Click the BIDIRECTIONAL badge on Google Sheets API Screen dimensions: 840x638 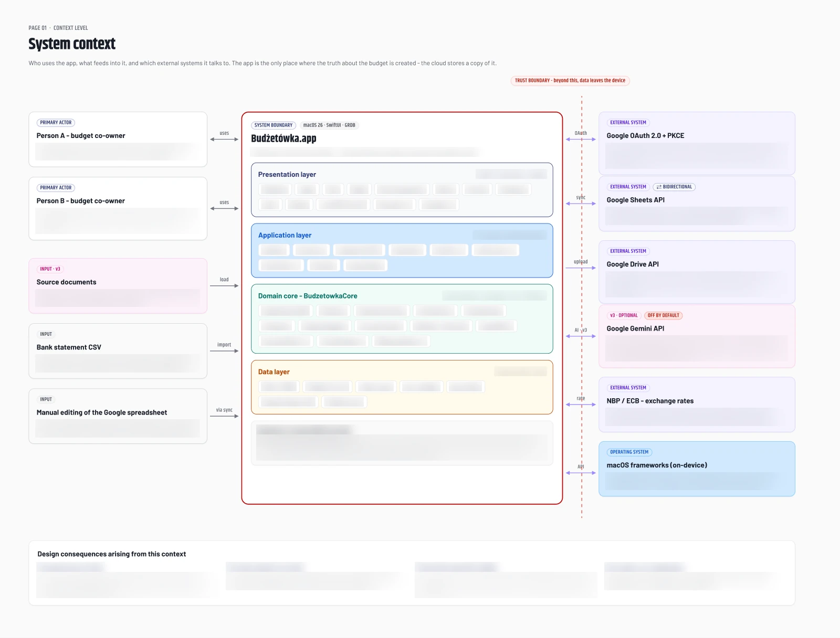pyautogui.click(x=674, y=187)
